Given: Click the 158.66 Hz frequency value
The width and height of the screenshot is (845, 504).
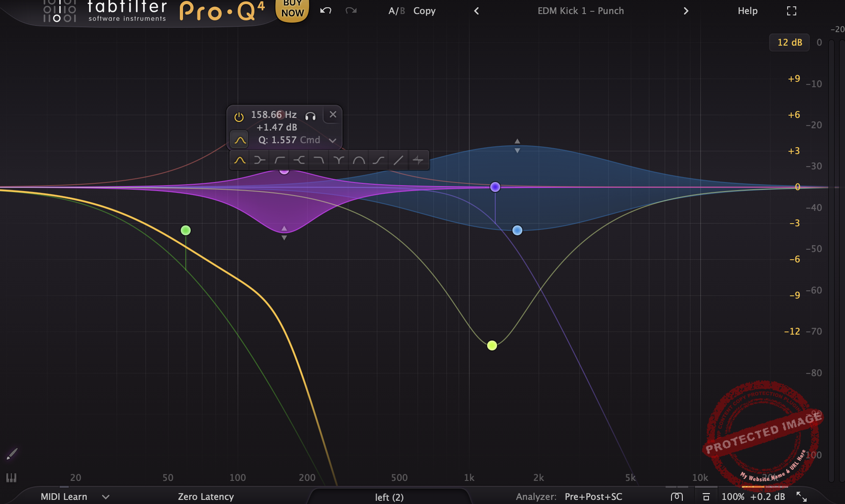Looking at the screenshot, I should 274,115.
